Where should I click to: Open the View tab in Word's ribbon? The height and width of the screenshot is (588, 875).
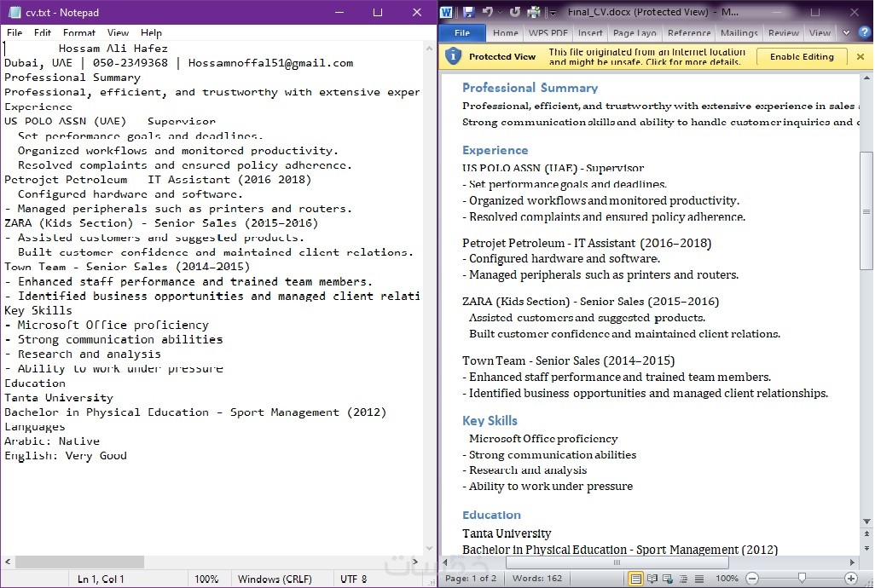(820, 33)
